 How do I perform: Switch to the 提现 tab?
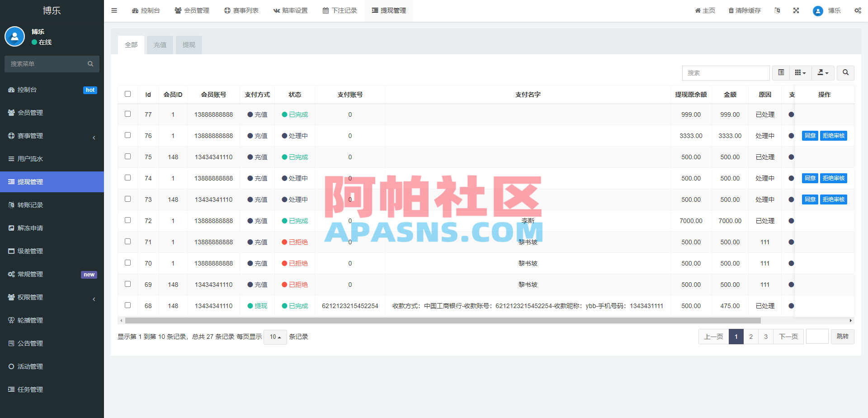pyautogui.click(x=189, y=45)
